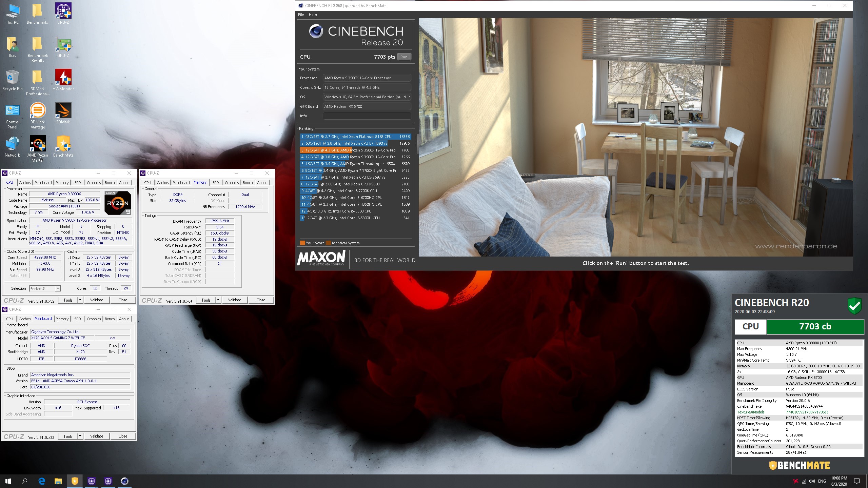The image size is (868, 488).
Task: Open File Explorer from the taskbar
Action: click(x=58, y=481)
